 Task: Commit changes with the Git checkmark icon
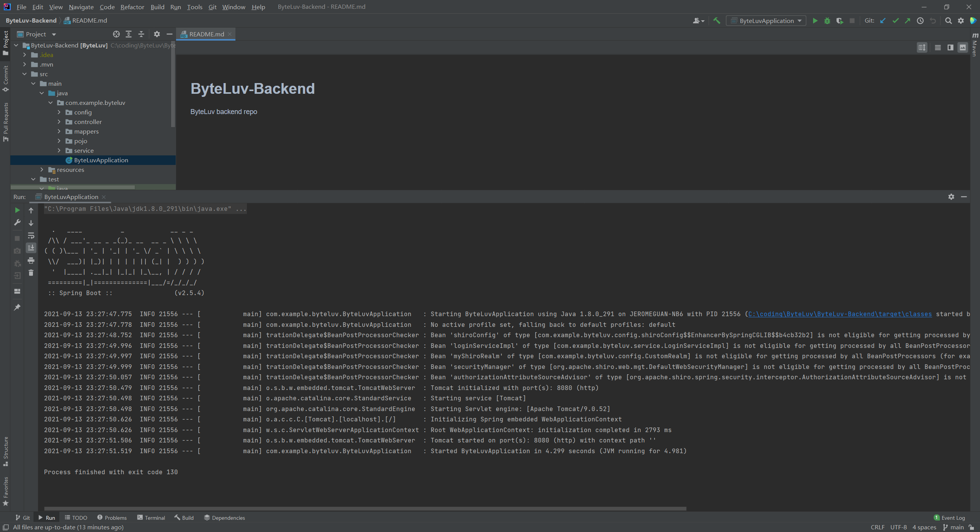[895, 21]
